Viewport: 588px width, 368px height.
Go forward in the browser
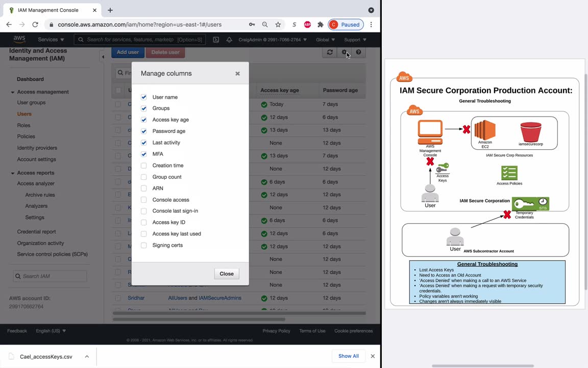coord(22,25)
